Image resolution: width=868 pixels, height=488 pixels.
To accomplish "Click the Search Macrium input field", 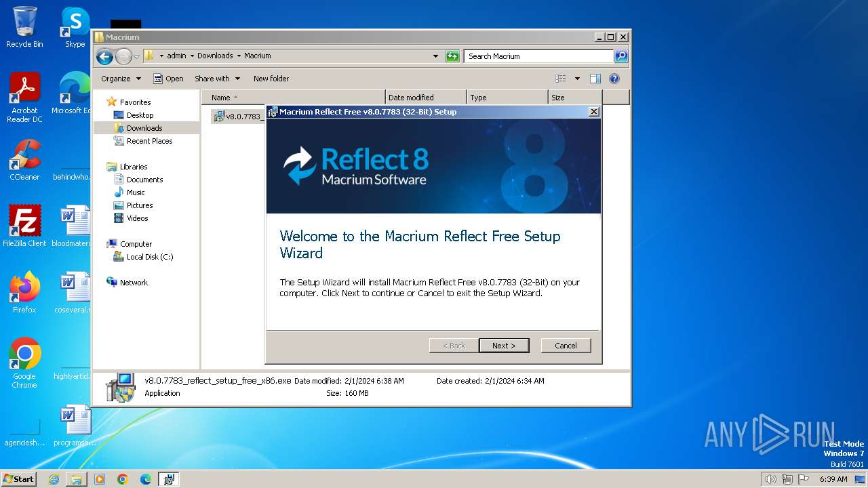I will [x=539, y=56].
